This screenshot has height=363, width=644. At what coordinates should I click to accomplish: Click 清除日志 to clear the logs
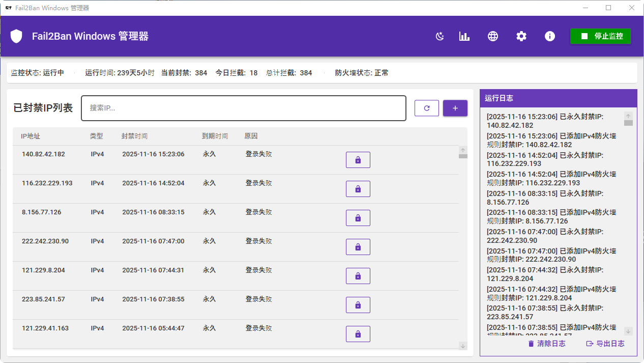[546, 343]
